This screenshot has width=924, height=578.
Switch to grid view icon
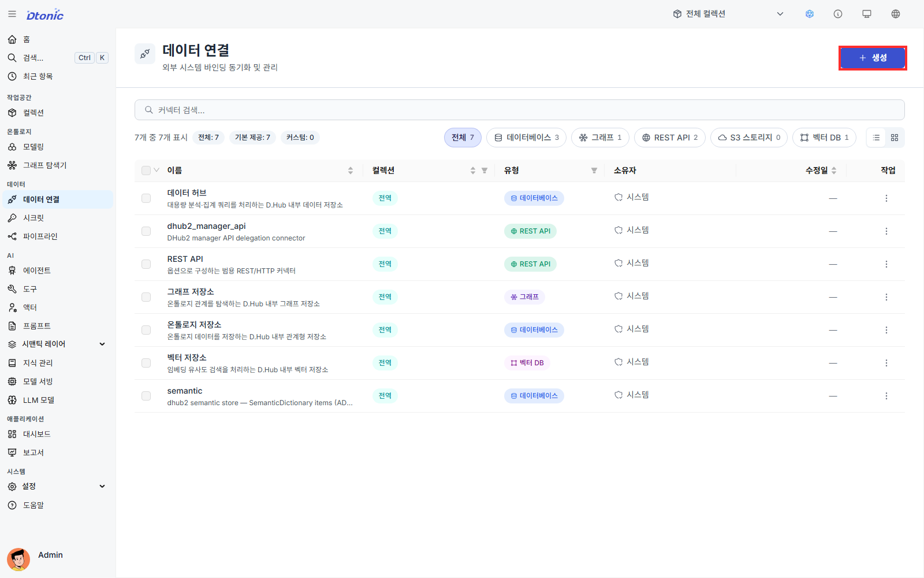click(x=895, y=138)
